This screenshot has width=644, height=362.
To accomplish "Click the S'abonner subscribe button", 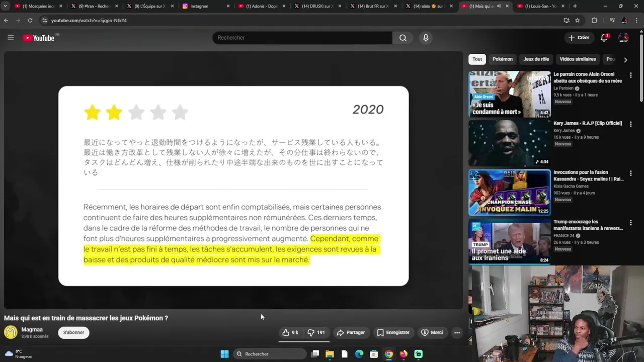I will click(x=73, y=332).
